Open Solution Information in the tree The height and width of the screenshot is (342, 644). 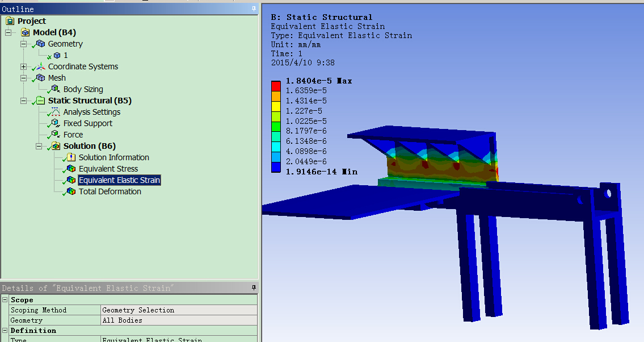point(114,157)
